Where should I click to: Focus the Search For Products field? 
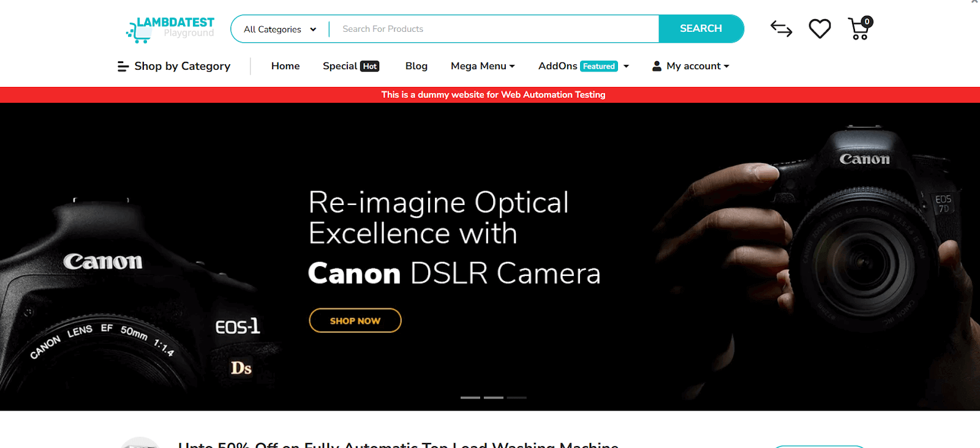pyautogui.click(x=494, y=29)
